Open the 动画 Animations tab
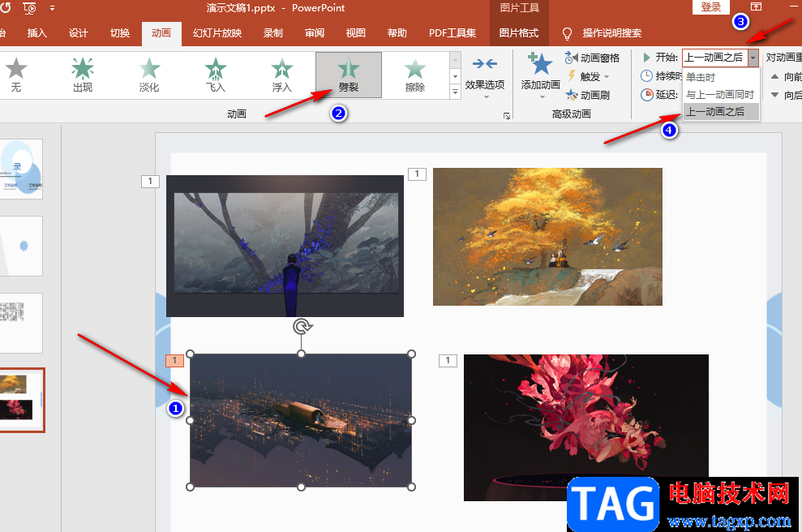802x532 pixels. pyautogui.click(x=161, y=33)
